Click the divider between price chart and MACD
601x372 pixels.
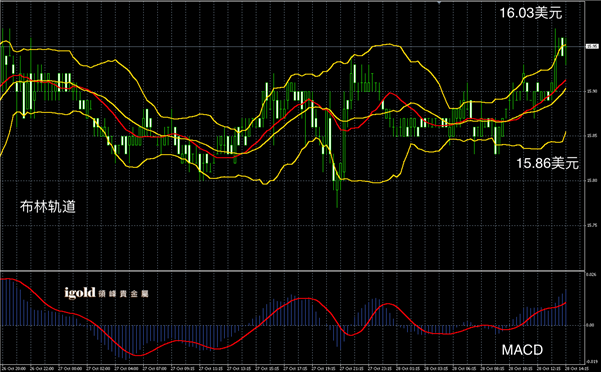tap(292, 271)
